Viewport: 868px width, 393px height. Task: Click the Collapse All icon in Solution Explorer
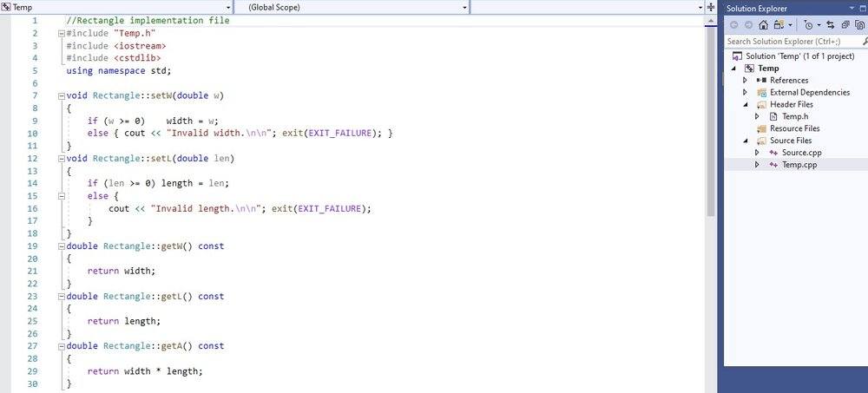[845, 25]
